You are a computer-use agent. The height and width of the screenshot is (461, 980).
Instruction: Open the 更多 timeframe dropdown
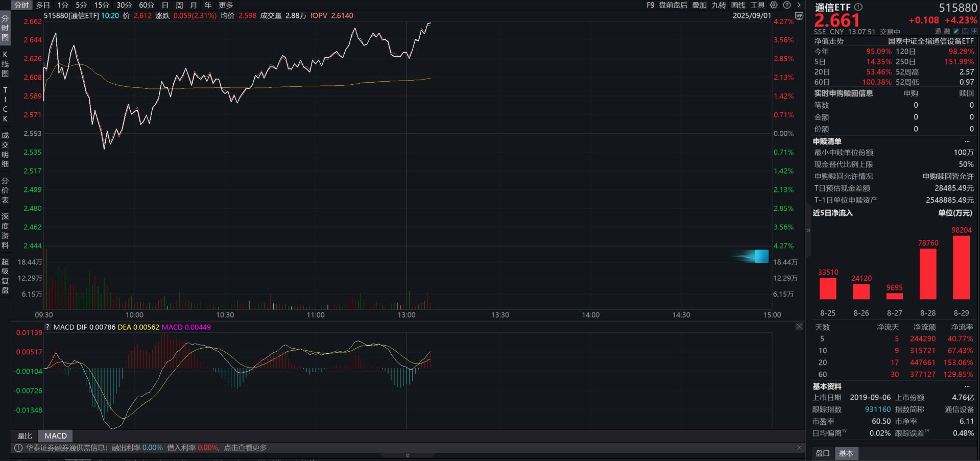coord(226,5)
